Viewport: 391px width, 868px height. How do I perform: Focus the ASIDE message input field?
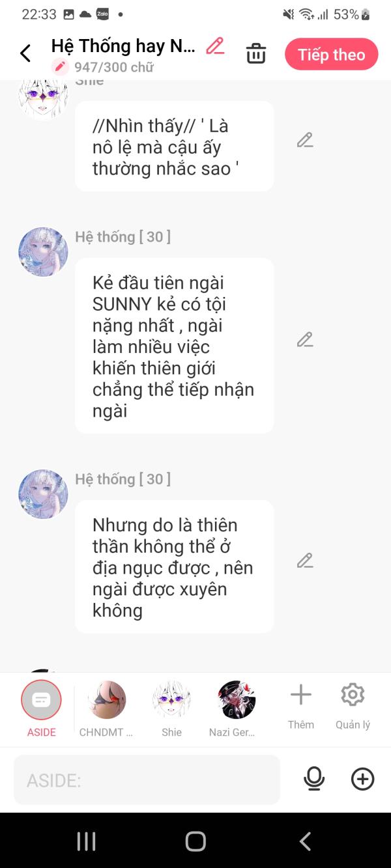pyautogui.click(x=147, y=779)
